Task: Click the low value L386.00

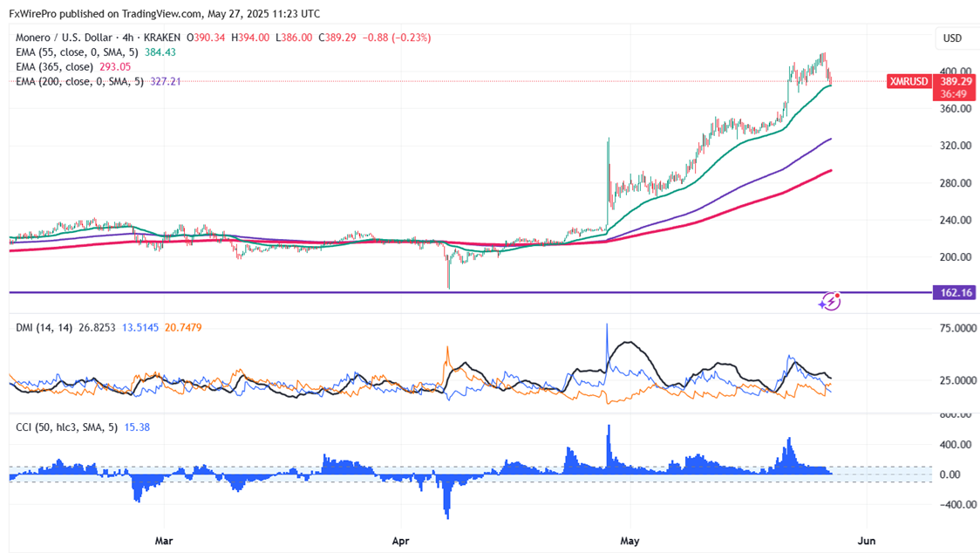Action: coord(294,38)
